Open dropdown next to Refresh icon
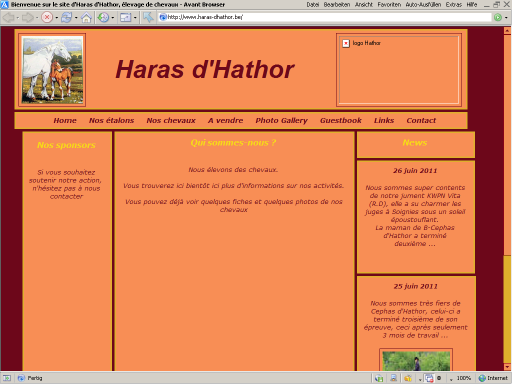Screen dimensions: 512x384 [x=76, y=18]
